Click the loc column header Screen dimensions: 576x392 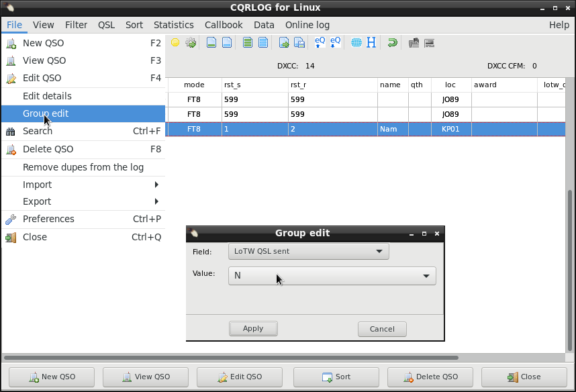click(x=451, y=85)
